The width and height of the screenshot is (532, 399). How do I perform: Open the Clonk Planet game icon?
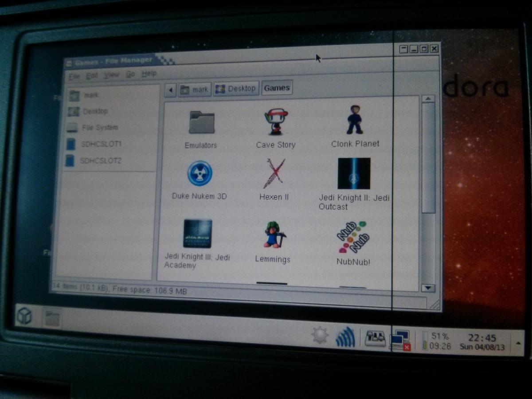pyautogui.click(x=355, y=120)
